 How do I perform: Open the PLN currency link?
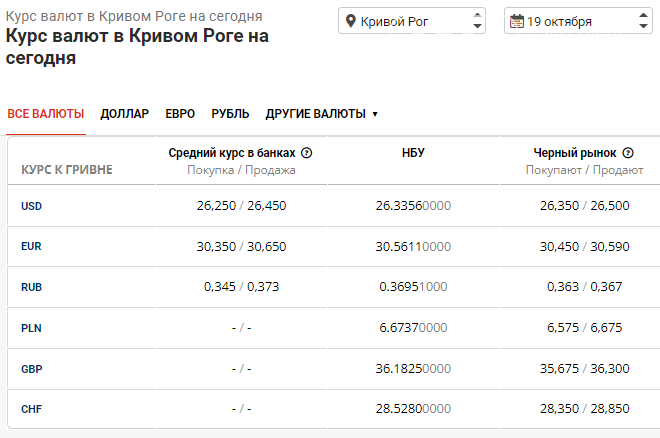coord(31,328)
